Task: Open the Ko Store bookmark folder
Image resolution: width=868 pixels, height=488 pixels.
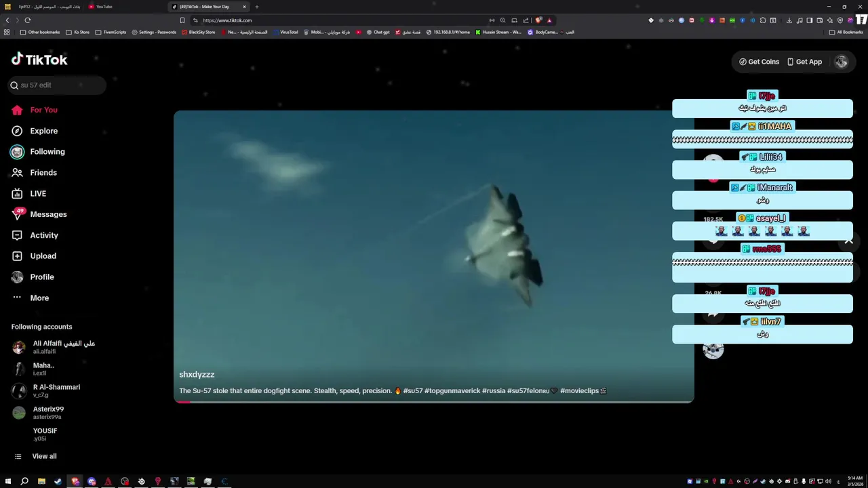Action: (77, 32)
